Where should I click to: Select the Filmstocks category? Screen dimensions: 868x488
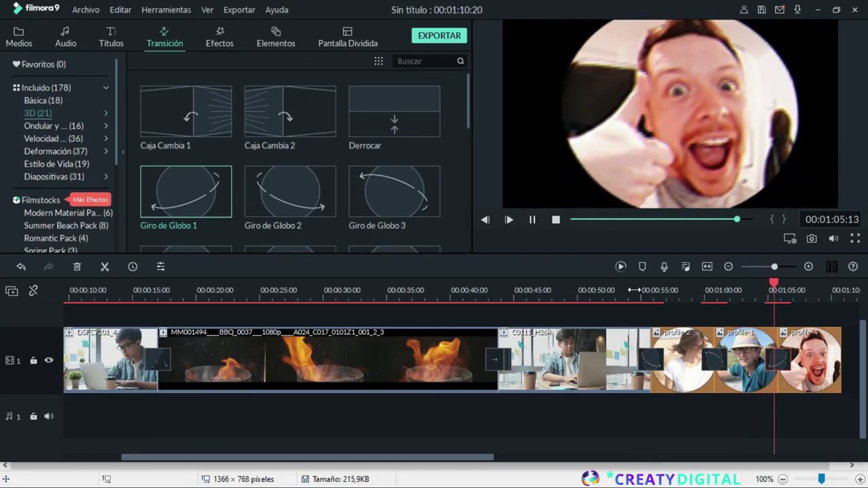click(41, 200)
